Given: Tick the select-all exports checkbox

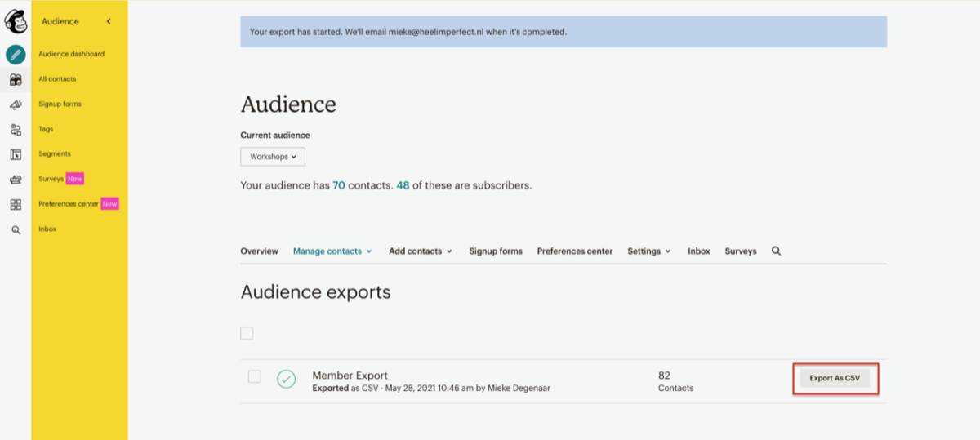Looking at the screenshot, I should 247,333.
